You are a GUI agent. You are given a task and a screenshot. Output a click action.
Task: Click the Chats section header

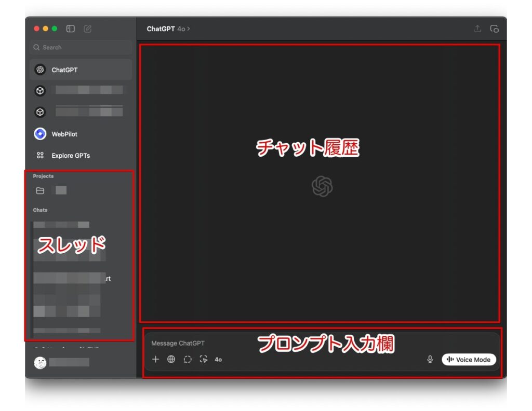pyautogui.click(x=40, y=210)
